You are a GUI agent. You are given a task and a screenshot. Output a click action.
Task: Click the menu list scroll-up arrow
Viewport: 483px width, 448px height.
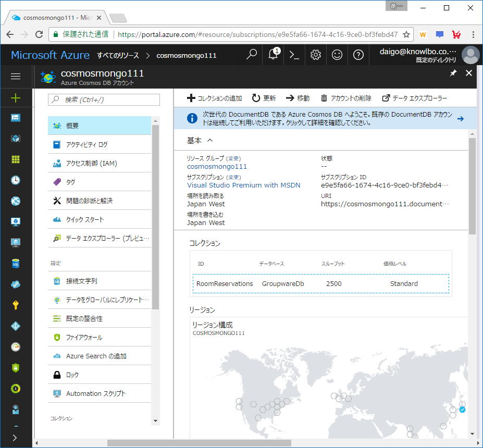click(x=155, y=121)
